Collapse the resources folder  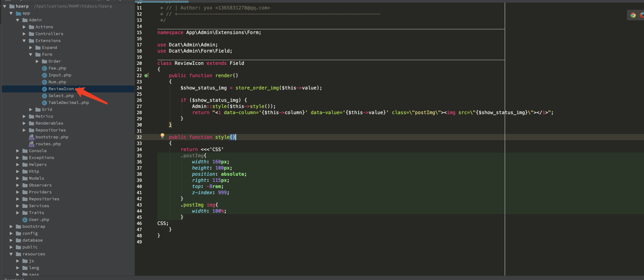pos(11,254)
